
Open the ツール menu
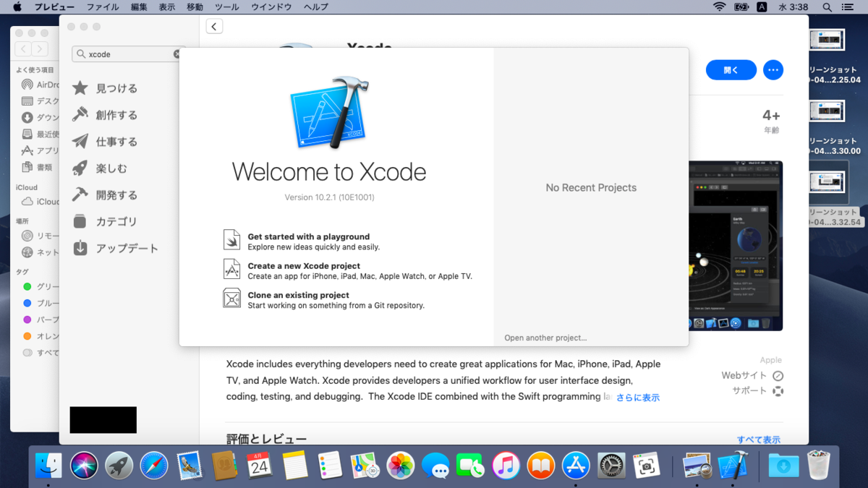click(x=226, y=7)
